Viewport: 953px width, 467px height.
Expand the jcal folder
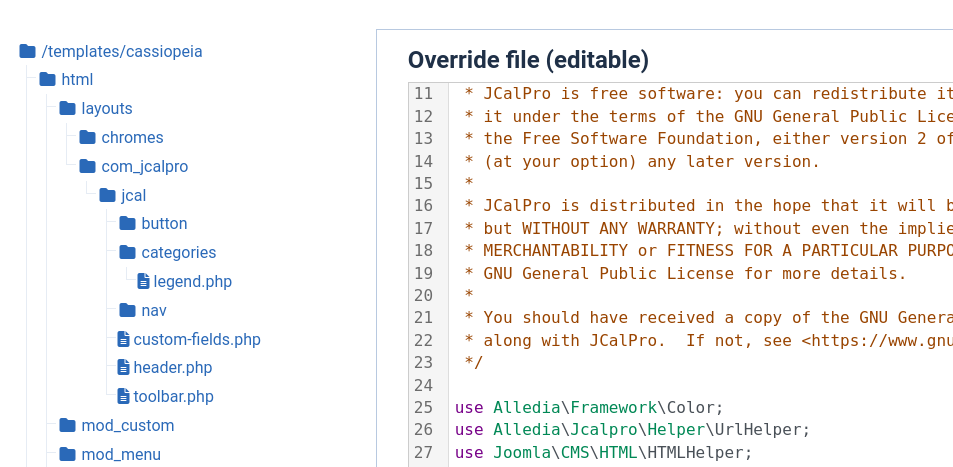click(x=133, y=196)
